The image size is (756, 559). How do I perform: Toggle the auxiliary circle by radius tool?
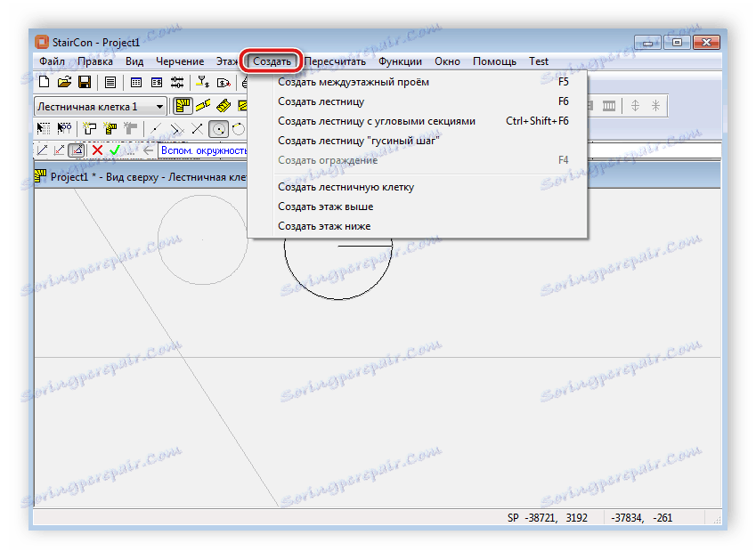(218, 129)
